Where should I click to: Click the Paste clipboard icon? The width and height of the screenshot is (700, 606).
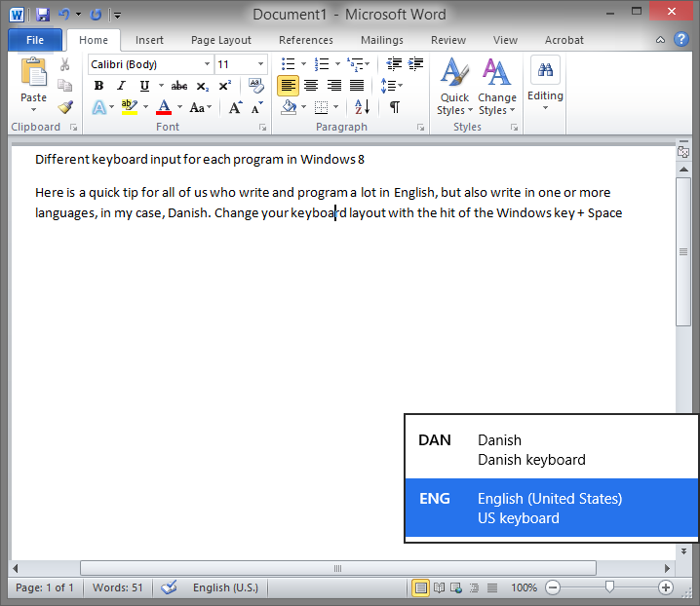(33, 72)
